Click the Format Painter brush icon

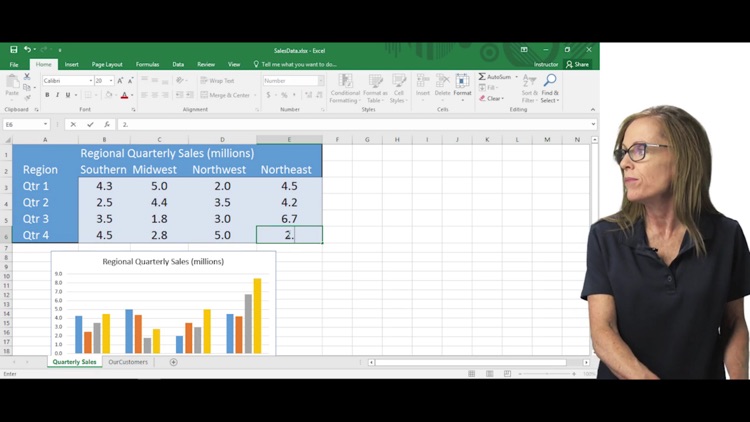pyautogui.click(x=27, y=98)
